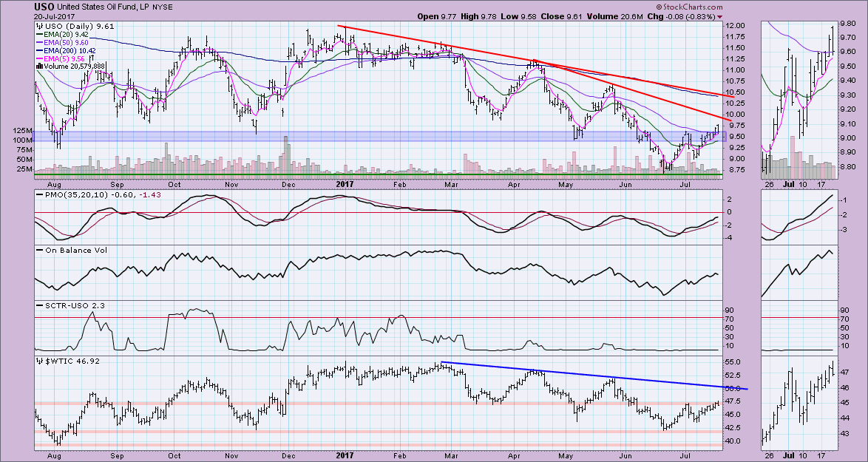The height and width of the screenshot is (462, 868).
Task: Click the 2017 year marker on price axis
Action: [x=346, y=183]
